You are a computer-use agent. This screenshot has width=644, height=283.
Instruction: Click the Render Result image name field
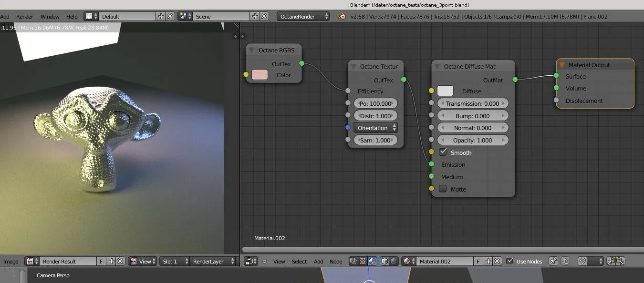coord(68,261)
